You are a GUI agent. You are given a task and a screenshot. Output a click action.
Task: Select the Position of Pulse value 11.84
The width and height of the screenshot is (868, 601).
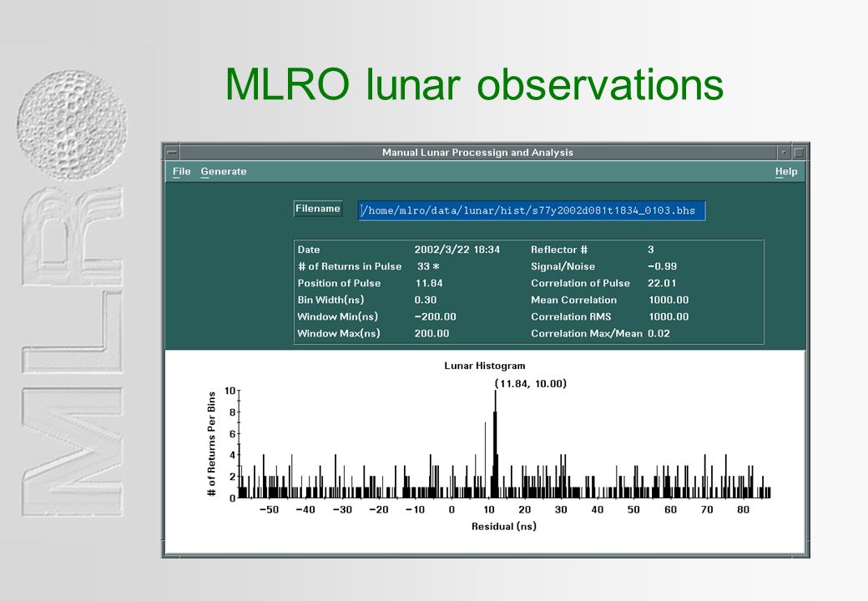point(429,283)
